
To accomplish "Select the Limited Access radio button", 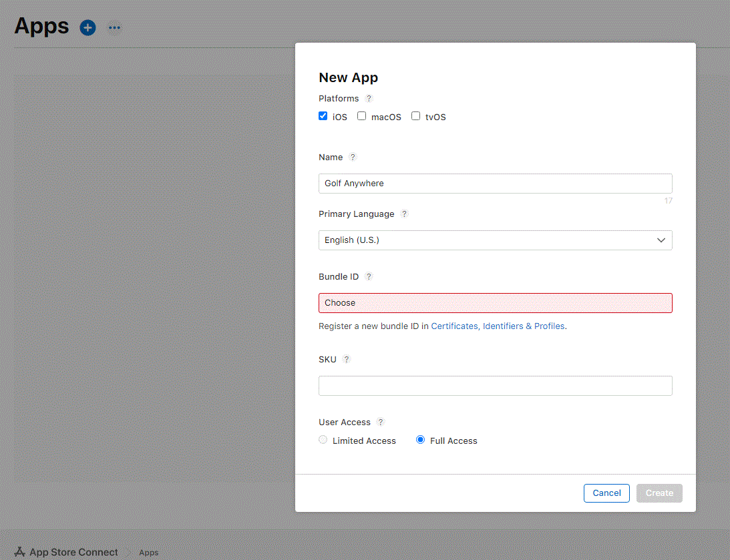I will (x=323, y=440).
